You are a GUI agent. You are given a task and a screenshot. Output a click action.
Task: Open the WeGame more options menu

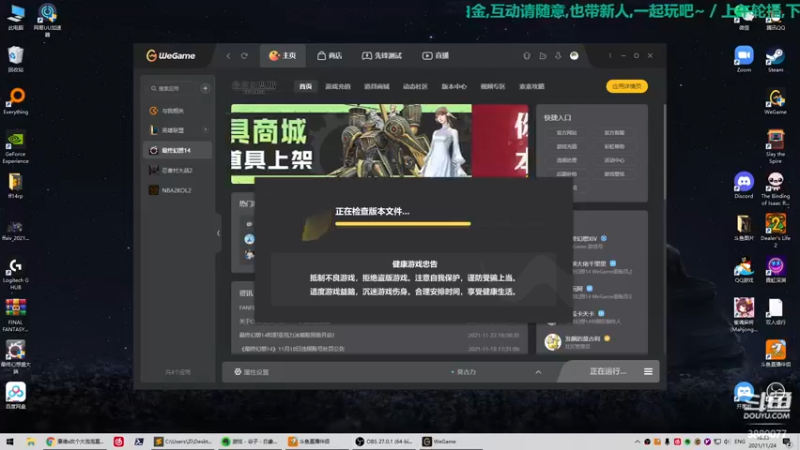[x=610, y=56]
